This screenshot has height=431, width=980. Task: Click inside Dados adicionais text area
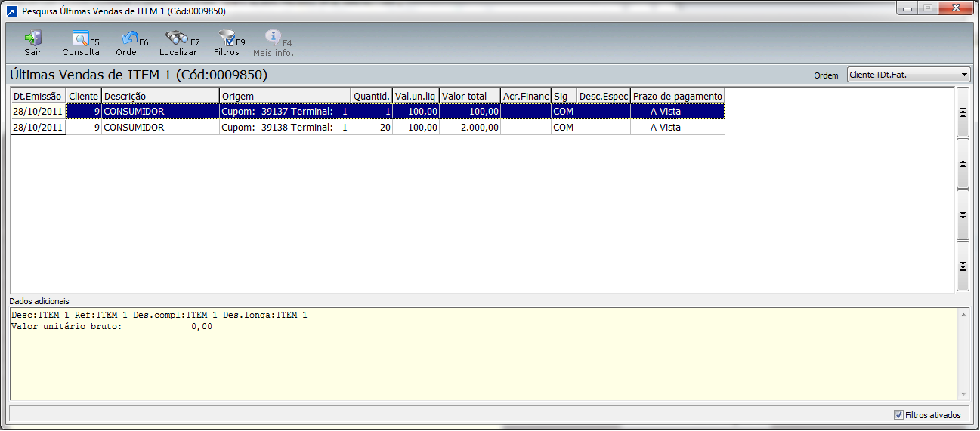tap(484, 353)
